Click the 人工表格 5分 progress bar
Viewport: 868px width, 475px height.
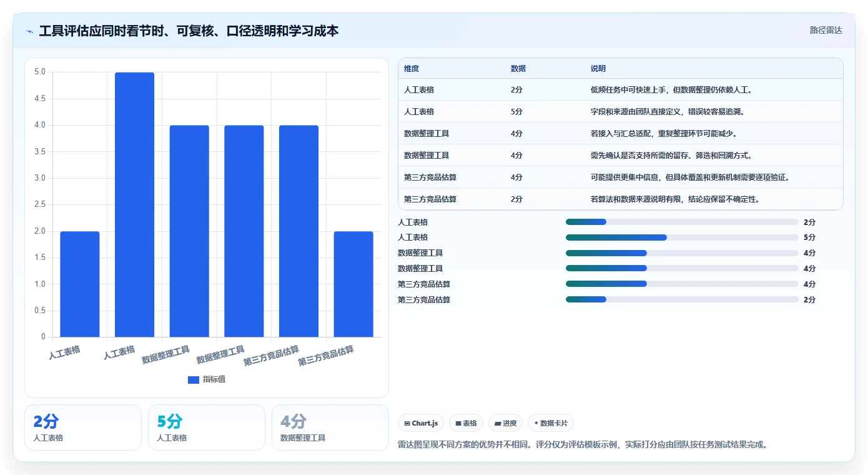[x=682, y=237]
